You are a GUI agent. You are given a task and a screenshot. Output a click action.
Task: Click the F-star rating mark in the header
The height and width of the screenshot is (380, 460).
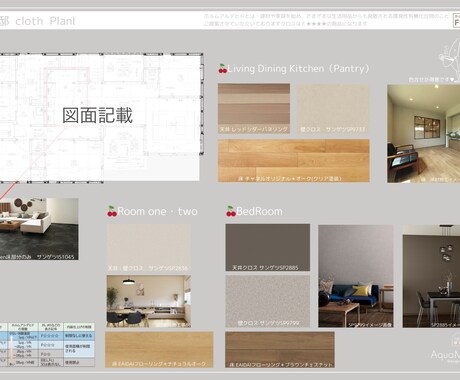[456, 20]
